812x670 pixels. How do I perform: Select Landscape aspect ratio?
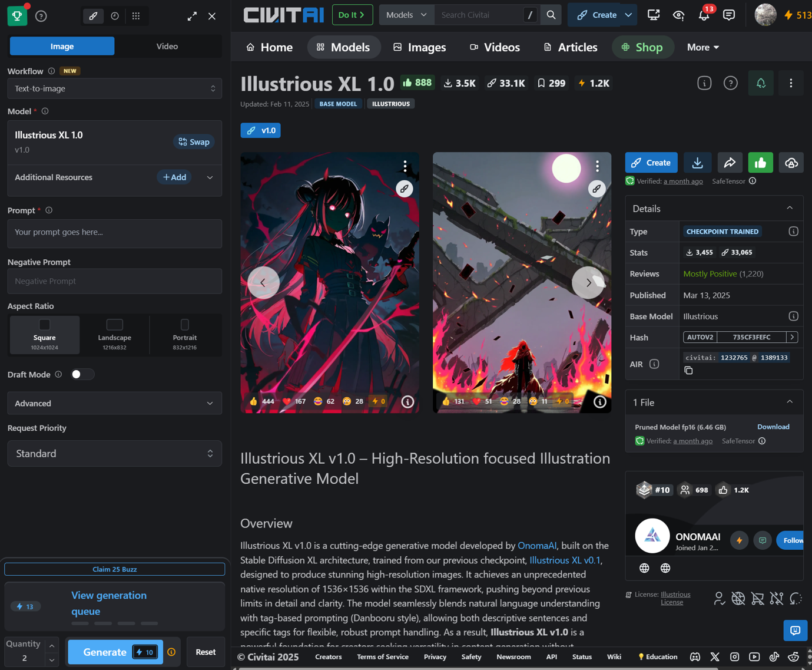click(x=115, y=335)
